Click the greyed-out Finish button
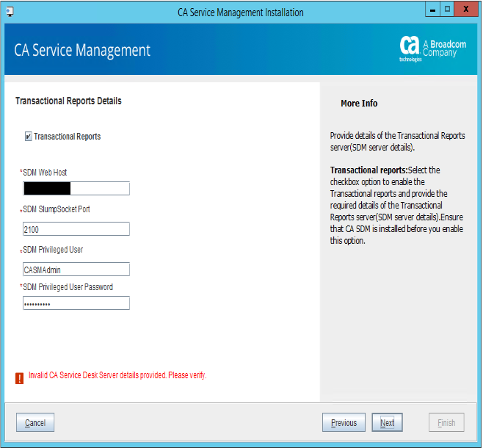 [446, 422]
